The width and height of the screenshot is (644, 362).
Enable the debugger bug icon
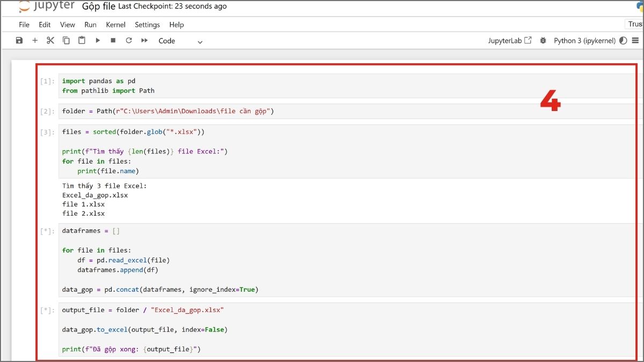click(x=543, y=40)
